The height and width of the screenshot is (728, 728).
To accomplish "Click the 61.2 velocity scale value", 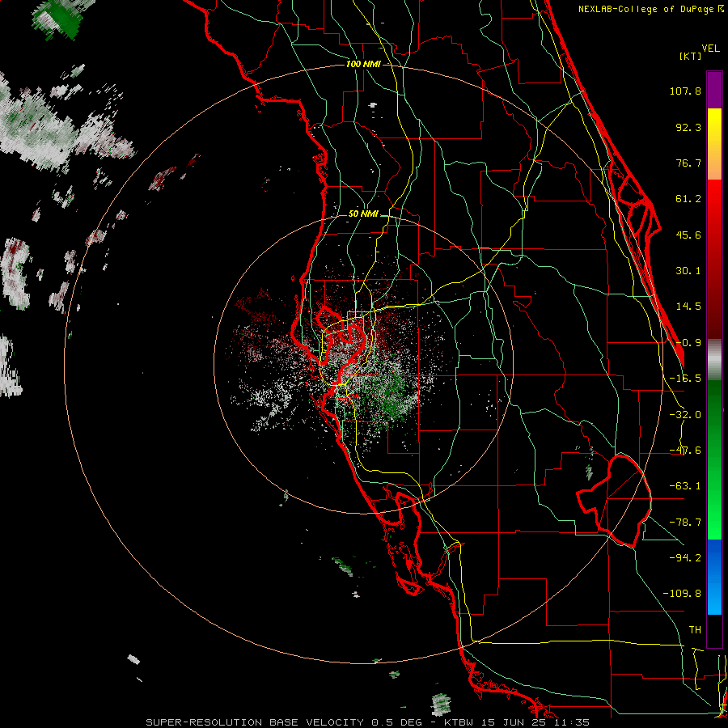I will coord(688,199).
